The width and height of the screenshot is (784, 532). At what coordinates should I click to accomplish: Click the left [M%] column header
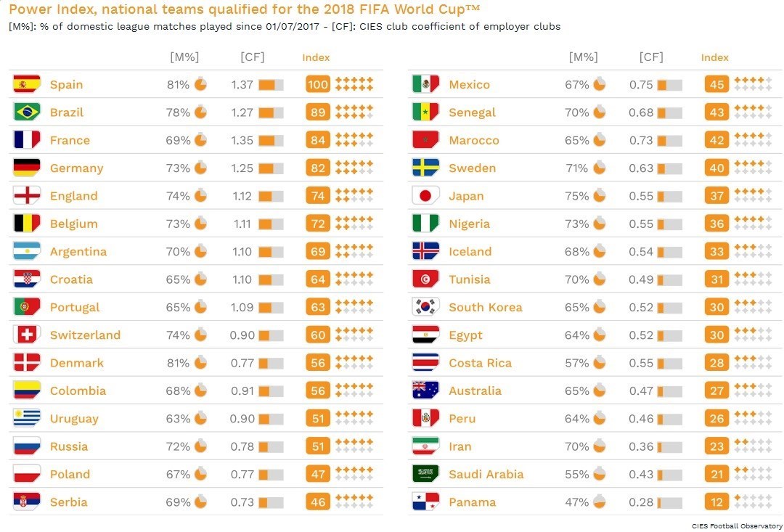coord(184,57)
